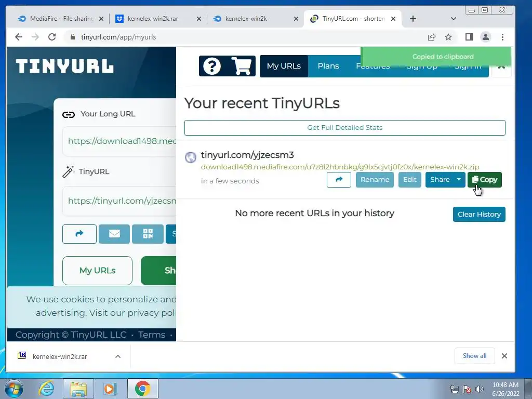Click the Your Long URL input field
This screenshot has height=399, width=532.
point(119,141)
